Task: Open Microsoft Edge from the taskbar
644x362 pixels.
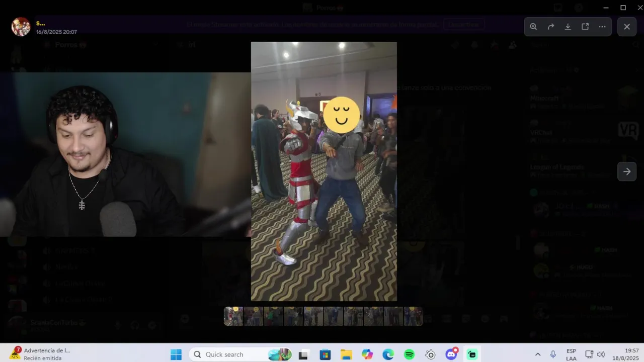Action: pyautogui.click(x=388, y=354)
